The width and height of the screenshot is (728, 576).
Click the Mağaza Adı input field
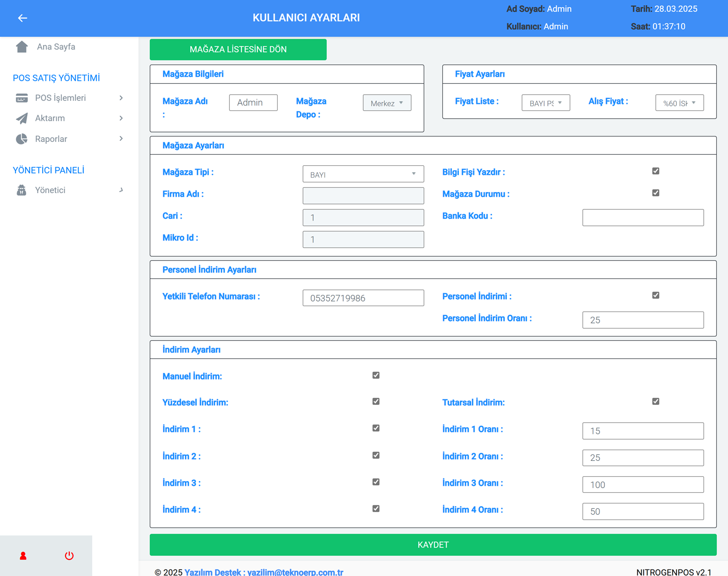253,103
